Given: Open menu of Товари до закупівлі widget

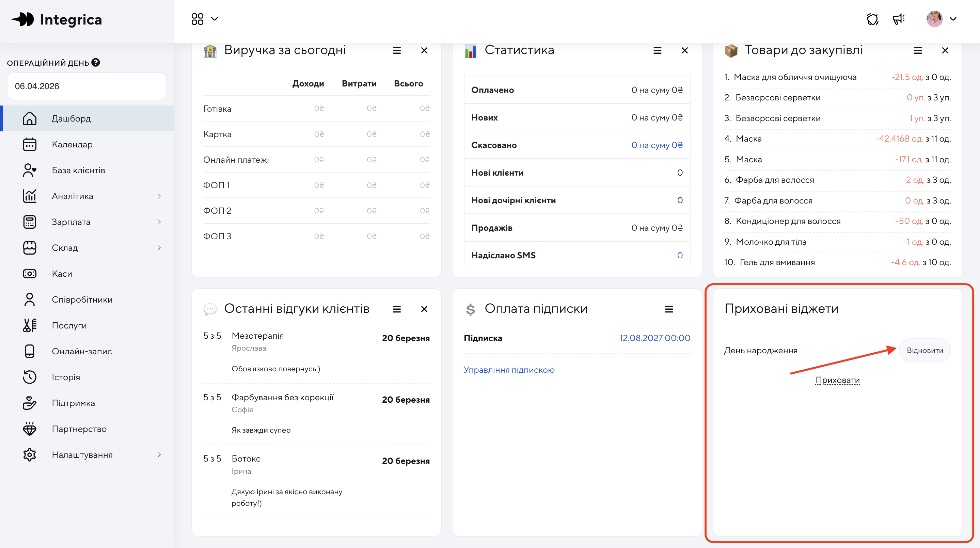Looking at the screenshot, I should [x=918, y=51].
